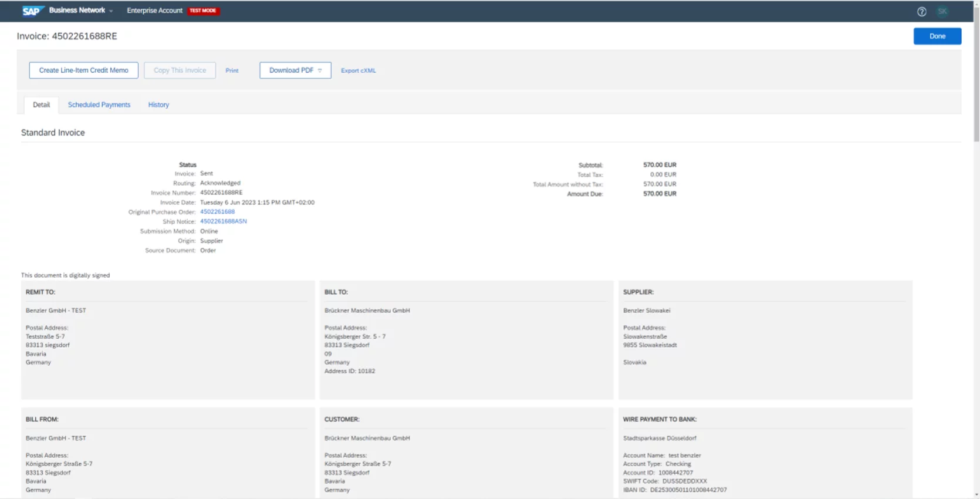Switch to the Scheduled Payments tab
The height and width of the screenshot is (499, 980).
pyautogui.click(x=99, y=104)
